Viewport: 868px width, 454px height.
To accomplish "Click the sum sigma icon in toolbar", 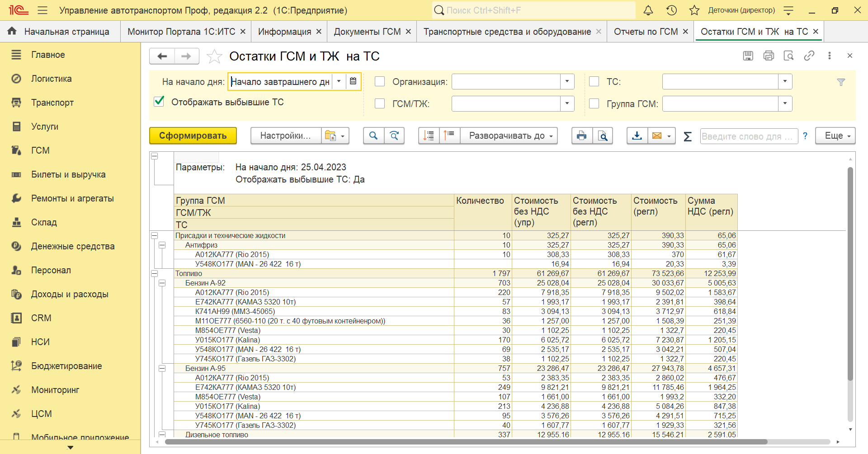I will click(x=687, y=136).
